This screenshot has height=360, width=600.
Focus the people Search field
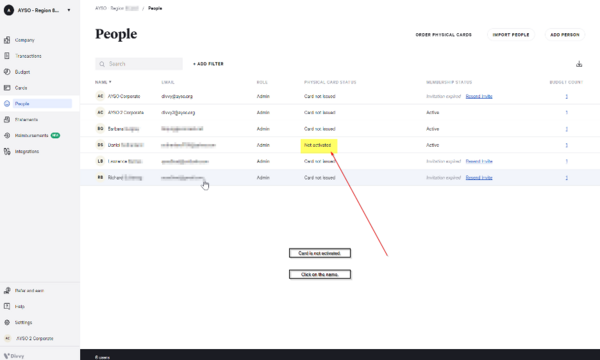click(139, 64)
